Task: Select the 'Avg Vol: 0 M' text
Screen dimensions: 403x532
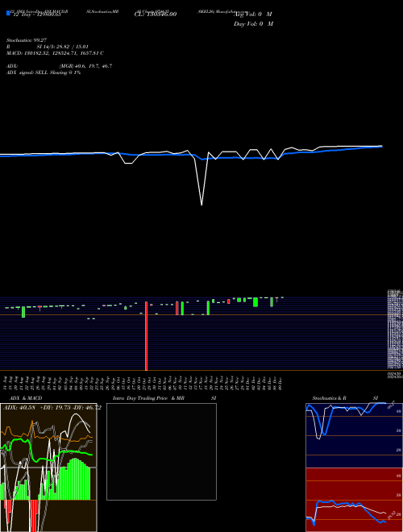Action: click(x=253, y=15)
